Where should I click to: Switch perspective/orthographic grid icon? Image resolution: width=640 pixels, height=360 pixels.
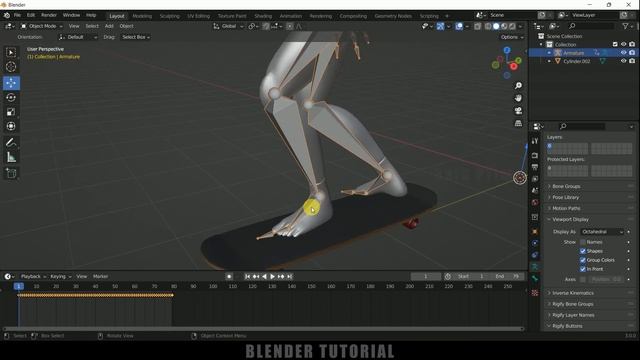coord(518,123)
